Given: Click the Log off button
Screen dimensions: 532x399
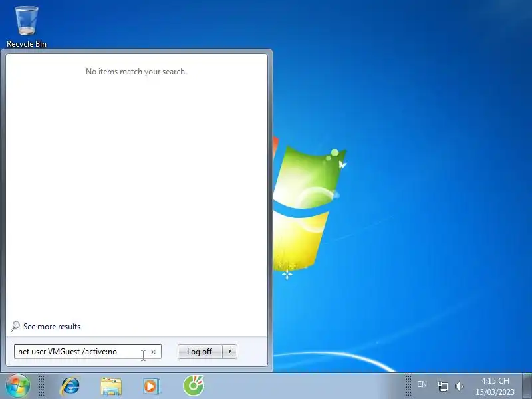Looking at the screenshot, I should coord(199,352).
